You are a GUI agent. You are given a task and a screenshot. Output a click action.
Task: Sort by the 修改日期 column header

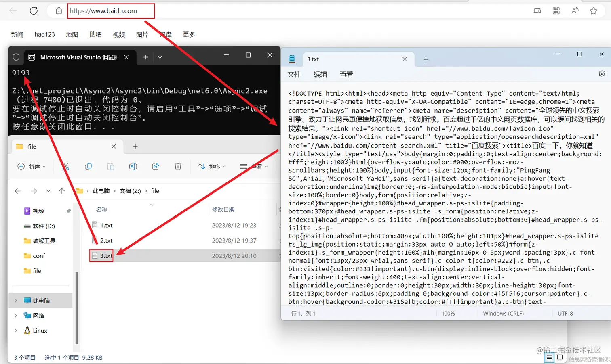click(223, 210)
